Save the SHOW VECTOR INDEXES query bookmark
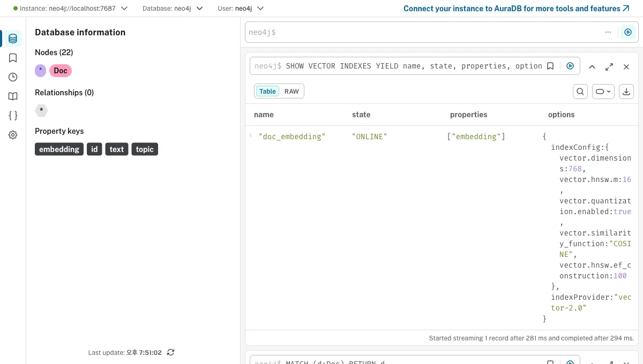The image size is (643, 364). coord(550,66)
